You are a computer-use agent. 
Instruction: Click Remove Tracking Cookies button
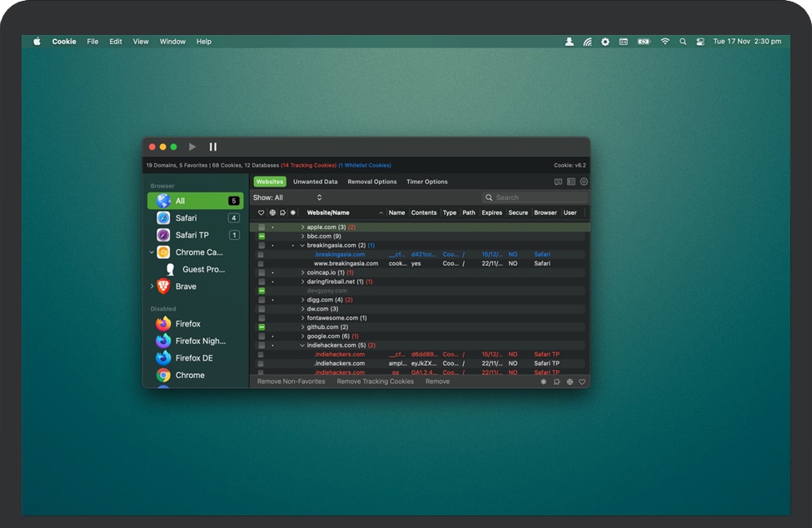[376, 381]
